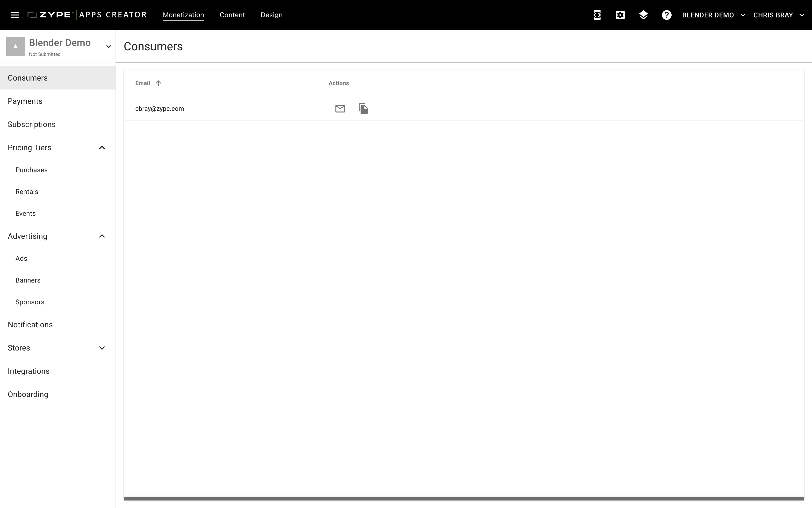This screenshot has width=812, height=508.
Task: Click the Blender Demo app star thumbnail
Action: (15, 46)
